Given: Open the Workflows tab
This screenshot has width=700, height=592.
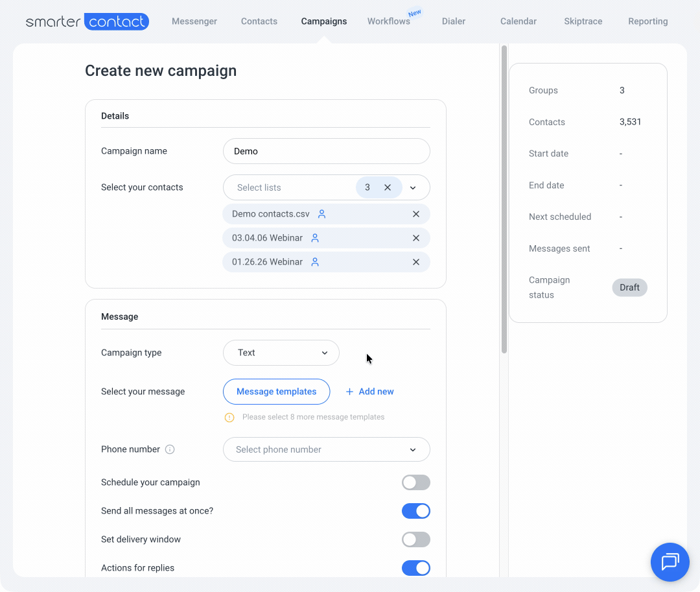Looking at the screenshot, I should 388,21.
